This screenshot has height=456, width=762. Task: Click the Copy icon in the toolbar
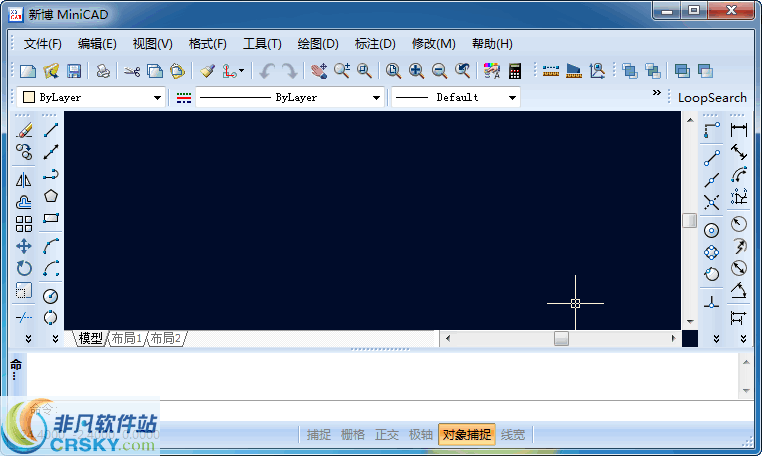click(155, 71)
